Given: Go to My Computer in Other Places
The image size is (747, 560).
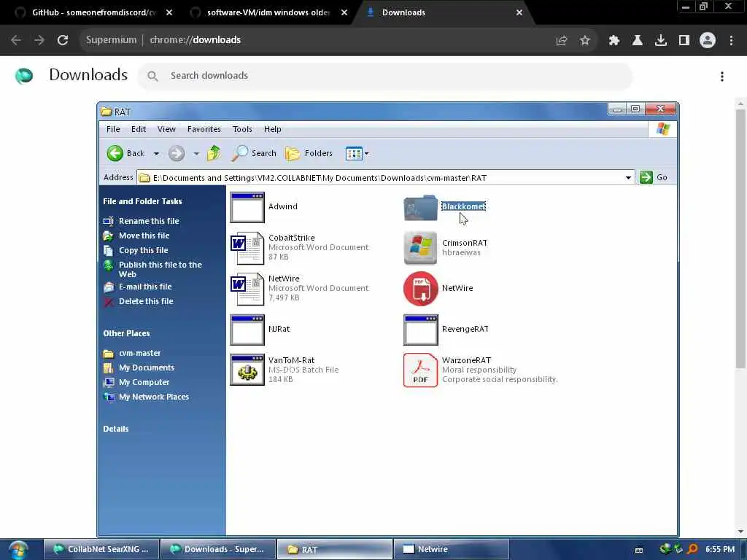Looking at the screenshot, I should pyautogui.click(x=144, y=382).
